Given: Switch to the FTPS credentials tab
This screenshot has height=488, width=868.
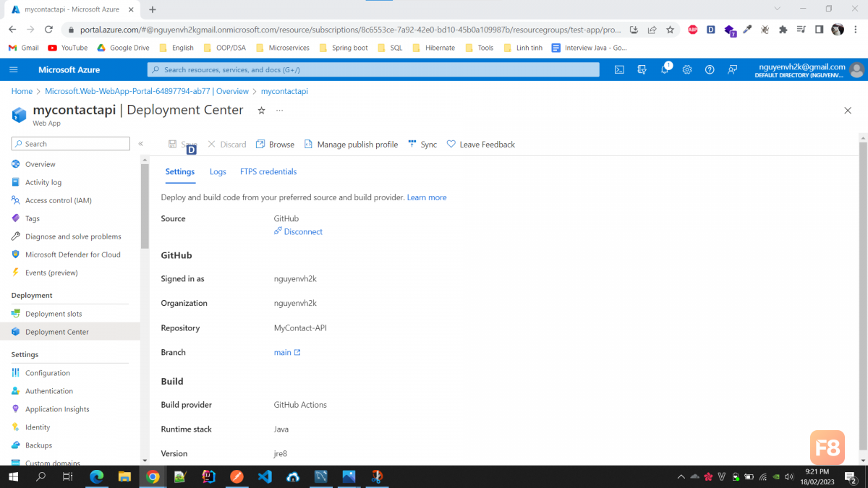Looking at the screenshot, I should (x=268, y=172).
